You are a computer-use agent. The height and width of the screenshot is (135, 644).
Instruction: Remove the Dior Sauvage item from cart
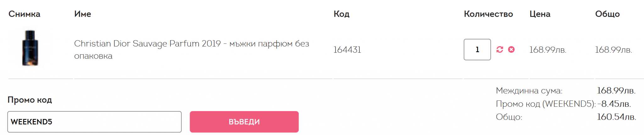511,50
